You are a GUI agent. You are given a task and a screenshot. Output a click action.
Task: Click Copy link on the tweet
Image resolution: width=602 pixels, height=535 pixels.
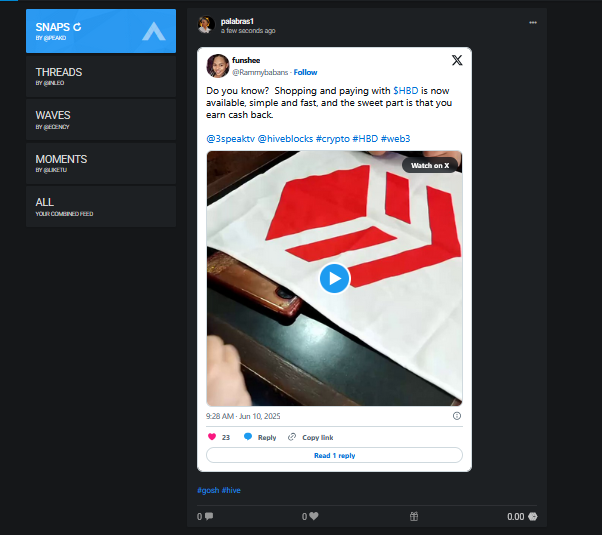click(311, 437)
